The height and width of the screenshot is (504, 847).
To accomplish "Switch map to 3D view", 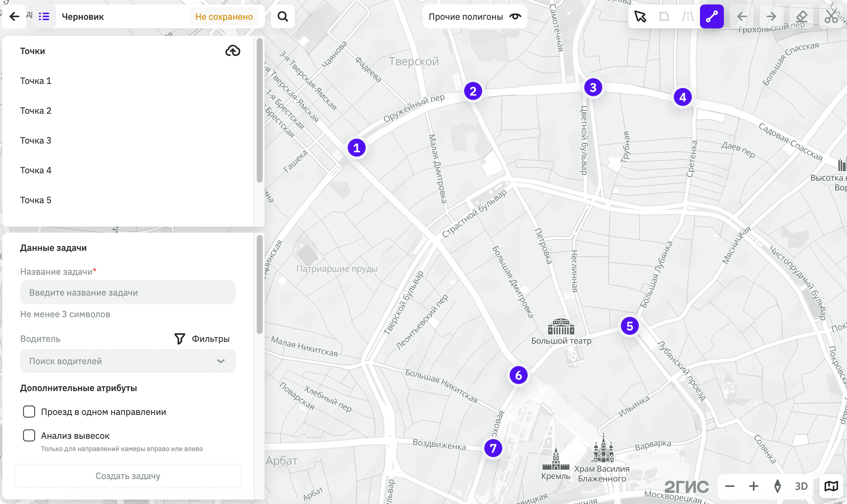I will 801,486.
